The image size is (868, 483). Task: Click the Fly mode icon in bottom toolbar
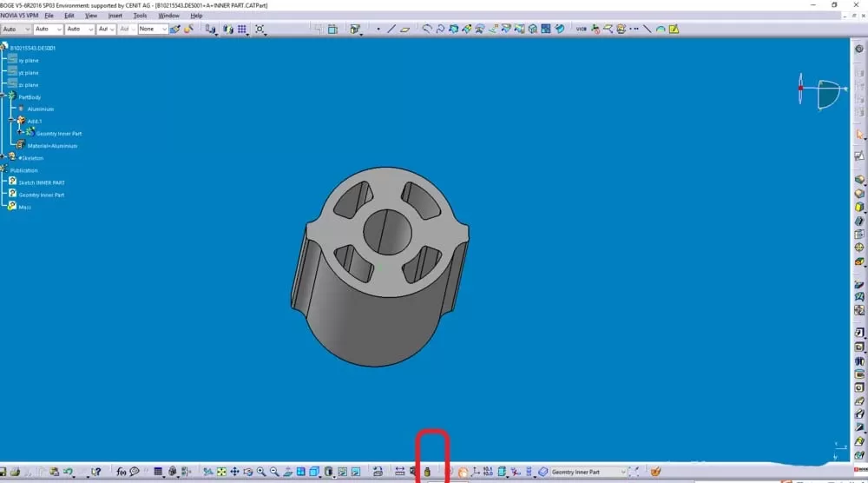click(208, 472)
